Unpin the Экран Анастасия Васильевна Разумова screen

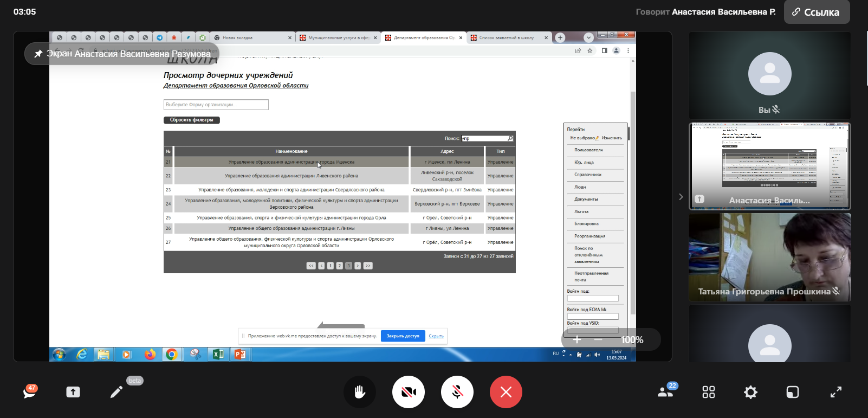pos(38,54)
